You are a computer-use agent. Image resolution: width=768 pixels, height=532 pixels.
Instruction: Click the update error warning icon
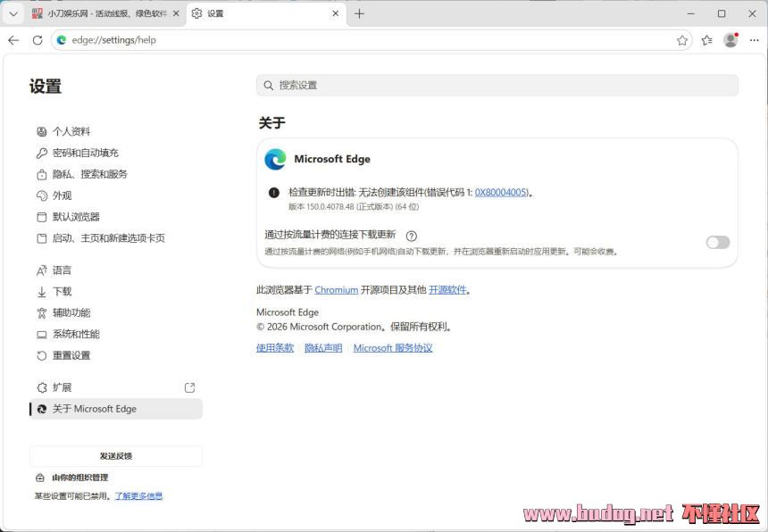click(274, 193)
